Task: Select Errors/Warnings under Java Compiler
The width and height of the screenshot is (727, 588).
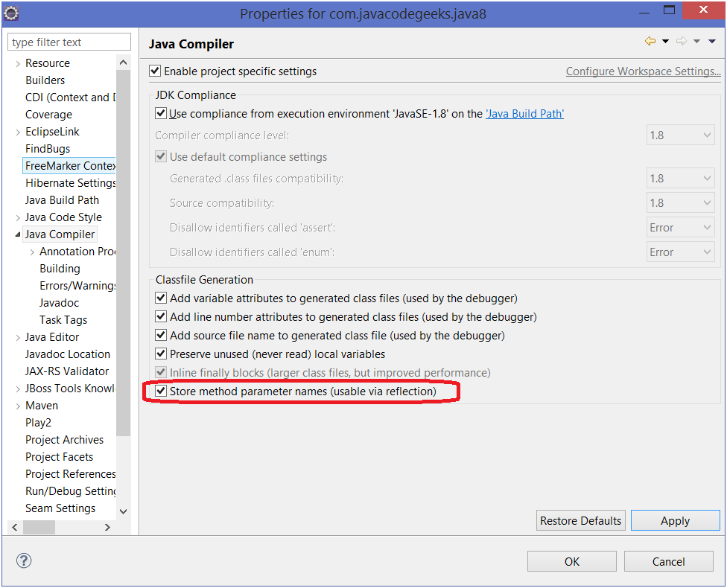Action: [77, 286]
